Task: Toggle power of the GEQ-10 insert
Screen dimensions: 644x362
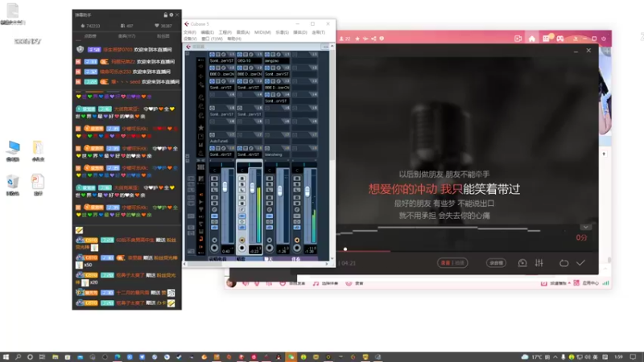Action: (x=239, y=55)
